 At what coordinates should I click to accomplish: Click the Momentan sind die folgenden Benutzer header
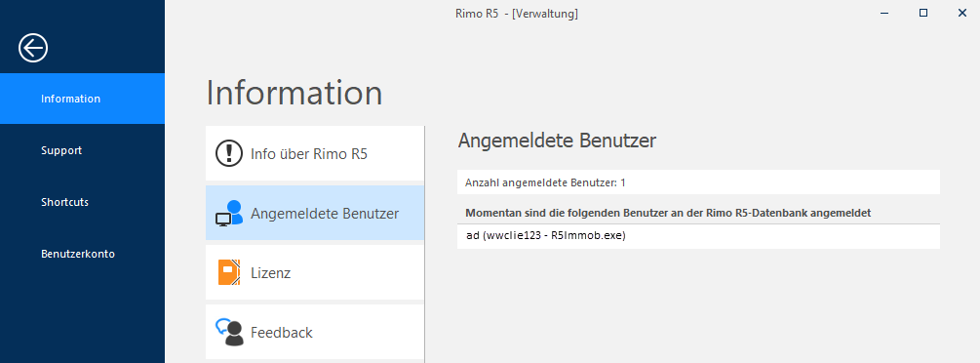pyautogui.click(x=668, y=213)
